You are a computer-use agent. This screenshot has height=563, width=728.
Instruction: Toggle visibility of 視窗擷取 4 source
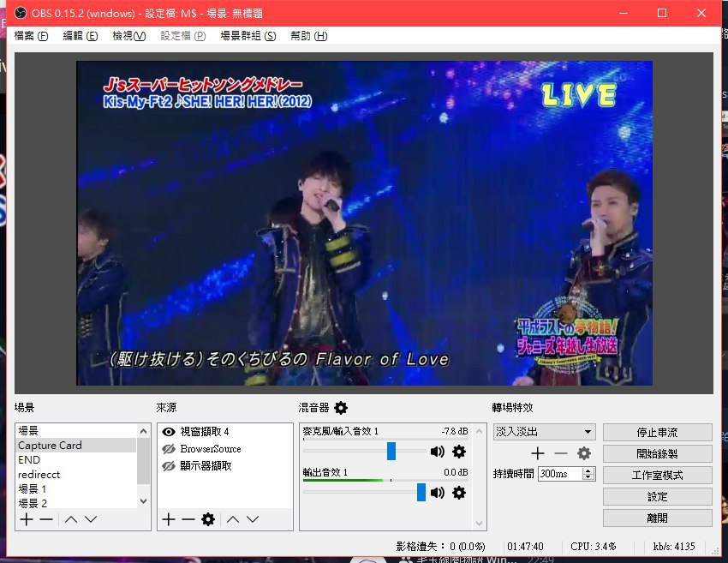[169, 432]
